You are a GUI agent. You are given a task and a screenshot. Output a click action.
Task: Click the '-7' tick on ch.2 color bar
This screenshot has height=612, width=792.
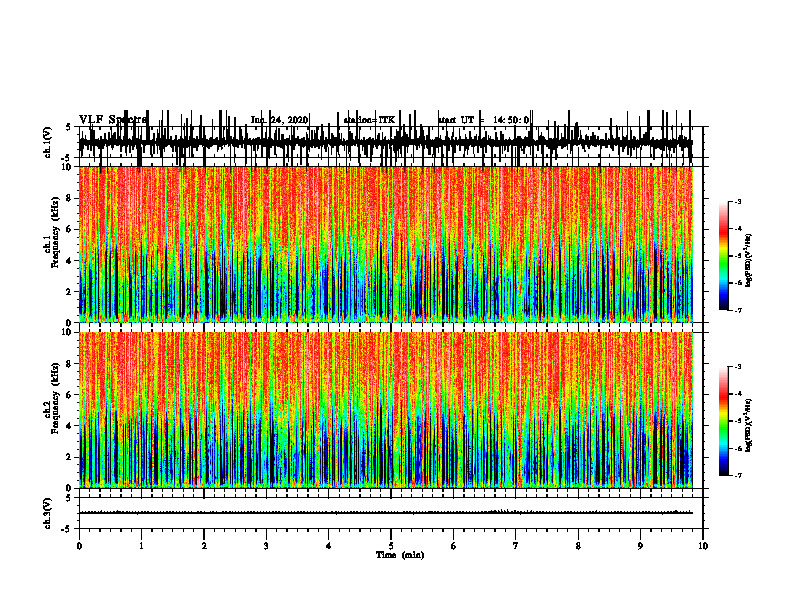click(x=738, y=475)
